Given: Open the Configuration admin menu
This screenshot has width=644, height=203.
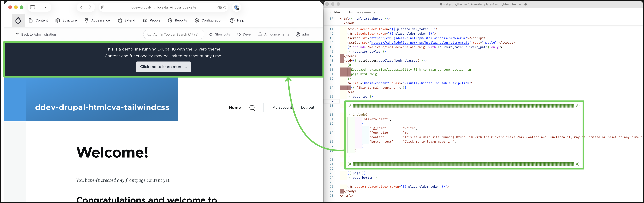Looking at the screenshot, I should click(209, 20).
